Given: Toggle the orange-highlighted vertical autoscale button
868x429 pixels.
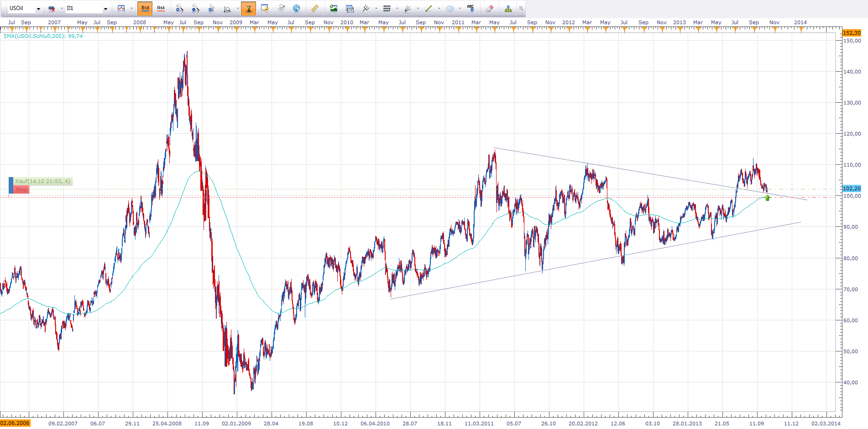Looking at the screenshot, I should click(x=248, y=8).
